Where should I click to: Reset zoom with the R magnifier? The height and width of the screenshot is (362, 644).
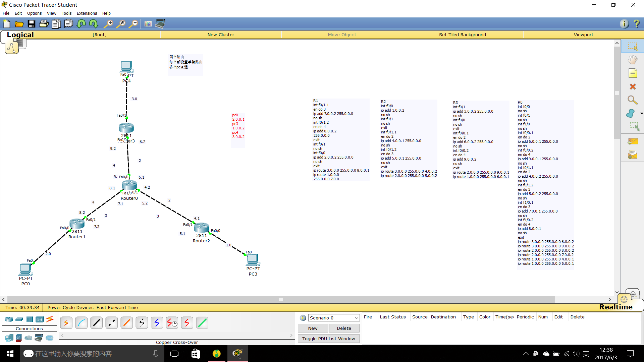pos(121,24)
